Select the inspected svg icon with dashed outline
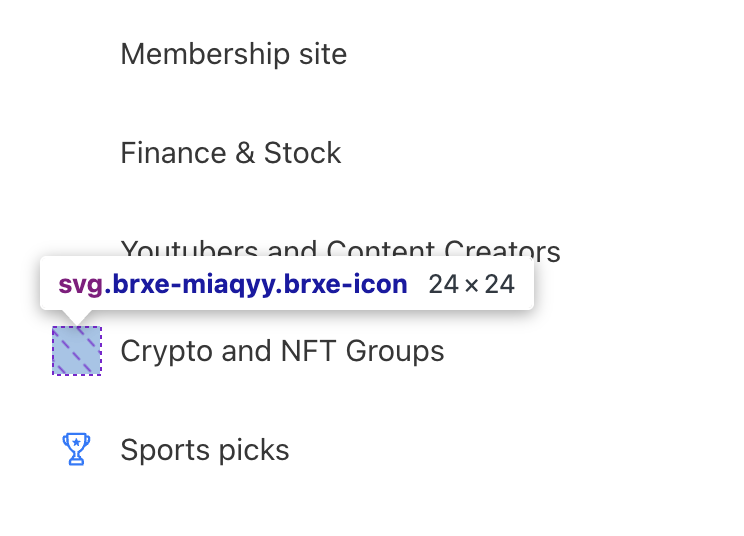 click(x=77, y=351)
